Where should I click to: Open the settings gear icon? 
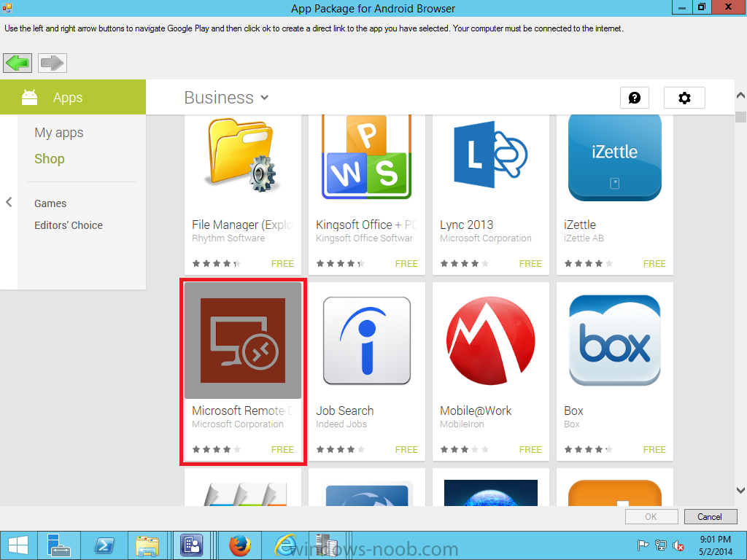coord(684,98)
